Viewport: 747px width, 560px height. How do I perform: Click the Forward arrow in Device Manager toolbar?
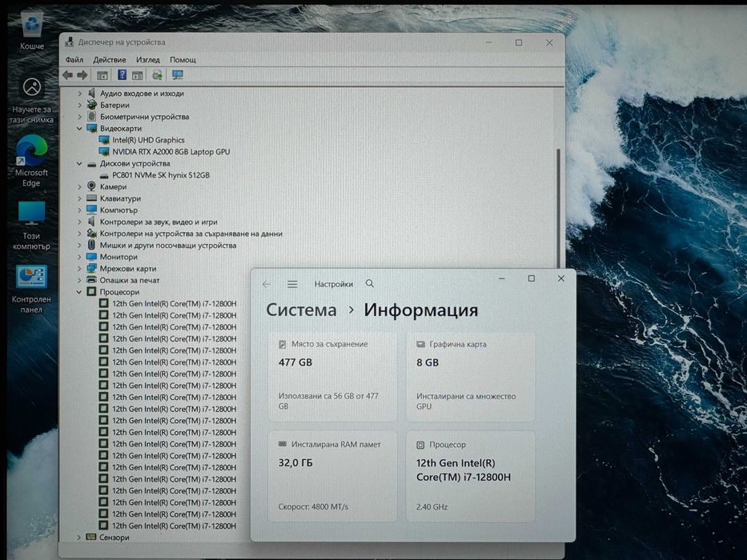[x=82, y=74]
